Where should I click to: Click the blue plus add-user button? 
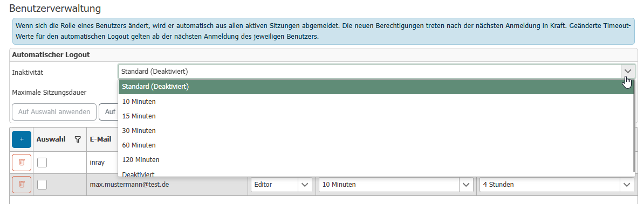[x=22, y=139]
